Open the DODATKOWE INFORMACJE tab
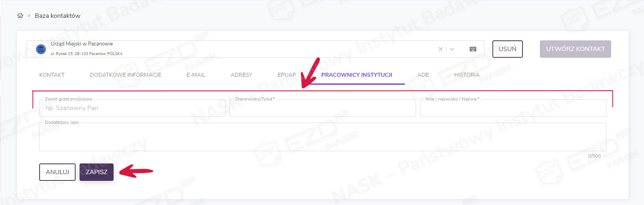The width and height of the screenshot is (644, 205). pos(125,75)
